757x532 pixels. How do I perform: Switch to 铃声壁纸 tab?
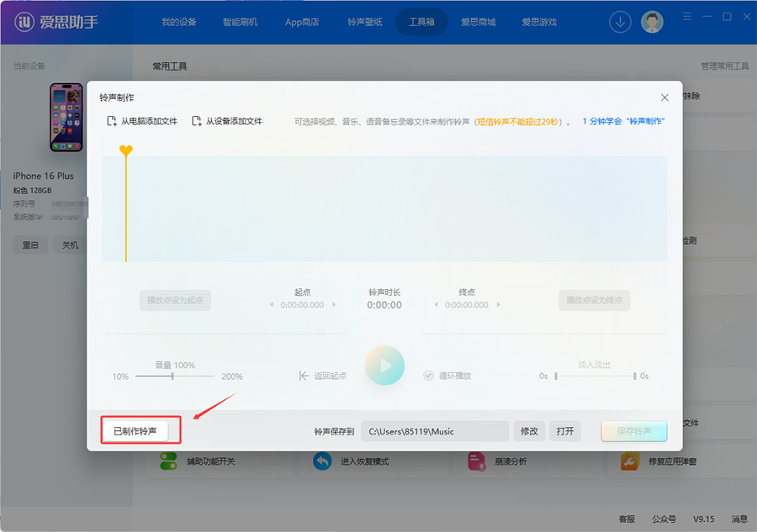pos(364,22)
